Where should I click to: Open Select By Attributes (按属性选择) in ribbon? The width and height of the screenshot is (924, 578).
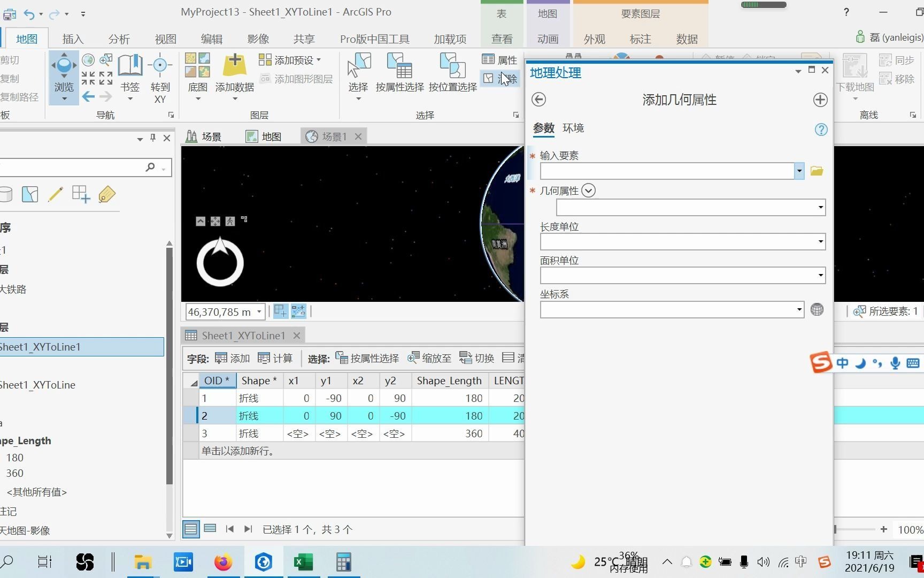point(399,73)
